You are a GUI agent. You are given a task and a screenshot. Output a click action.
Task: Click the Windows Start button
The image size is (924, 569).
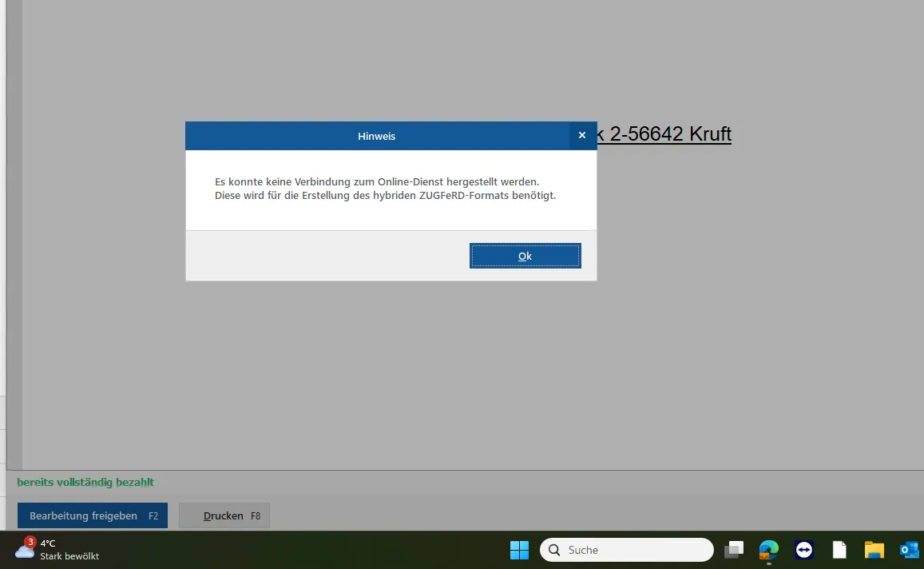coord(519,550)
